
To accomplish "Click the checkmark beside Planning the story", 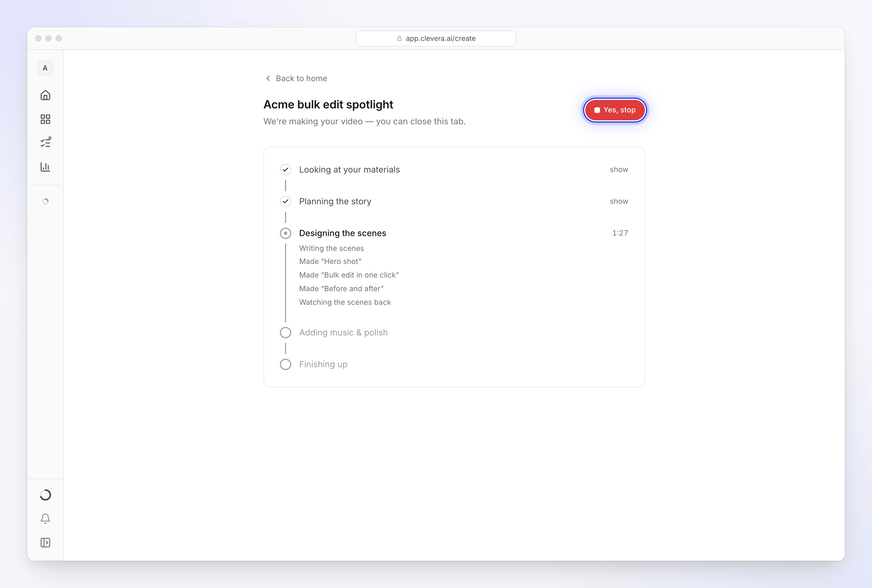I will tap(286, 201).
